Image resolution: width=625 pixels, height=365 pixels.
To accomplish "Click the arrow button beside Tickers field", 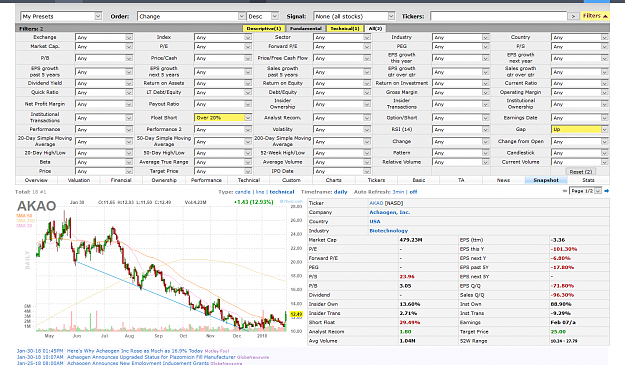I will [x=573, y=16].
